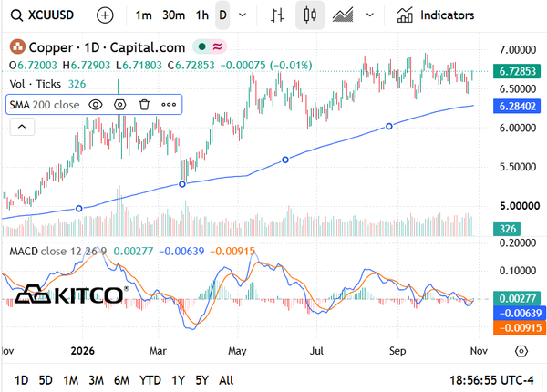Click the MACD line label −0.00639
The image size is (547, 392).
(x=519, y=314)
